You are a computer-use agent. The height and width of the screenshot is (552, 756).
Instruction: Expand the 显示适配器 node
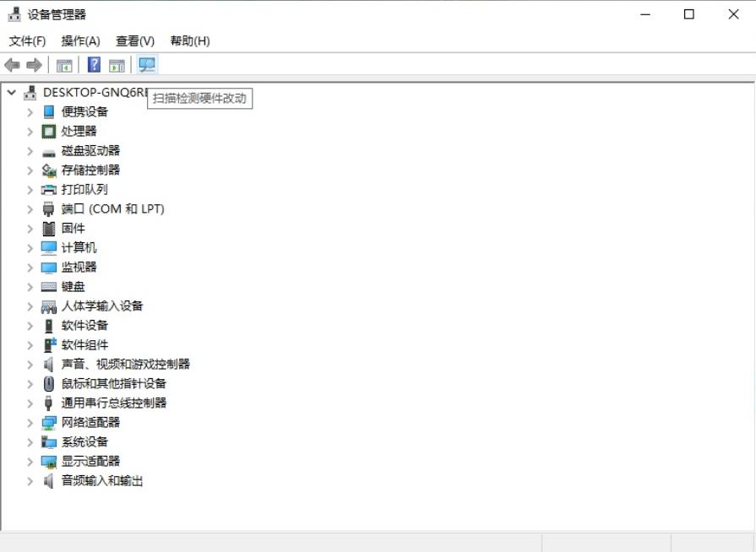pyautogui.click(x=30, y=462)
